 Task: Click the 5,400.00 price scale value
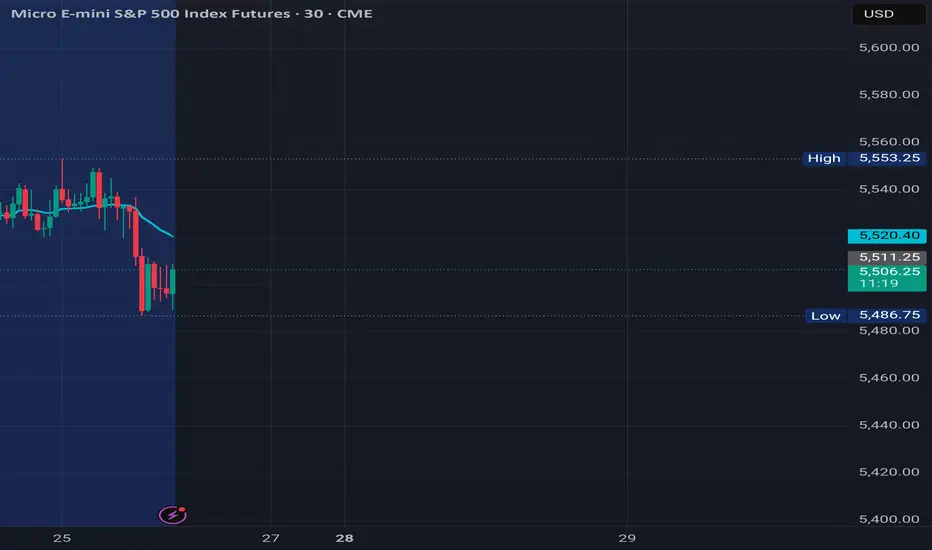[889, 519]
